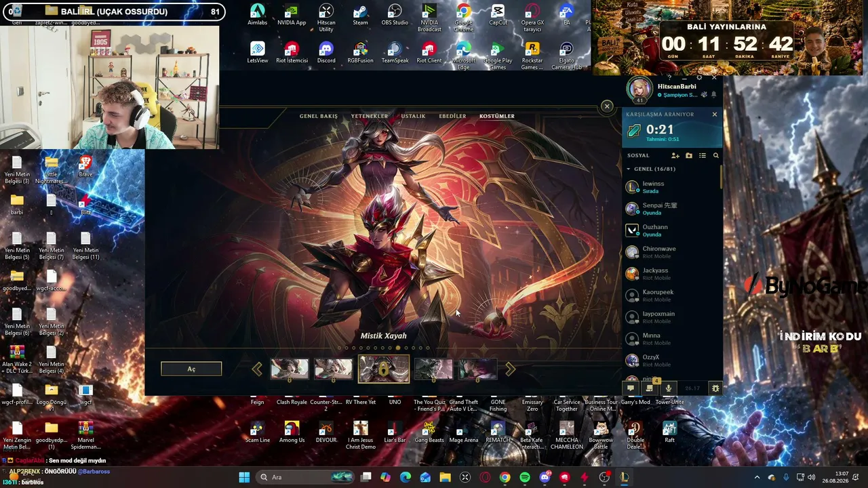Open the Raft game shortcut

click(x=669, y=432)
